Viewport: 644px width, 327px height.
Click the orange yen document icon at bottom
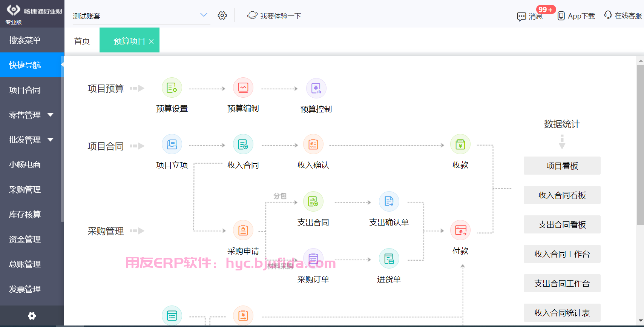[x=243, y=315]
